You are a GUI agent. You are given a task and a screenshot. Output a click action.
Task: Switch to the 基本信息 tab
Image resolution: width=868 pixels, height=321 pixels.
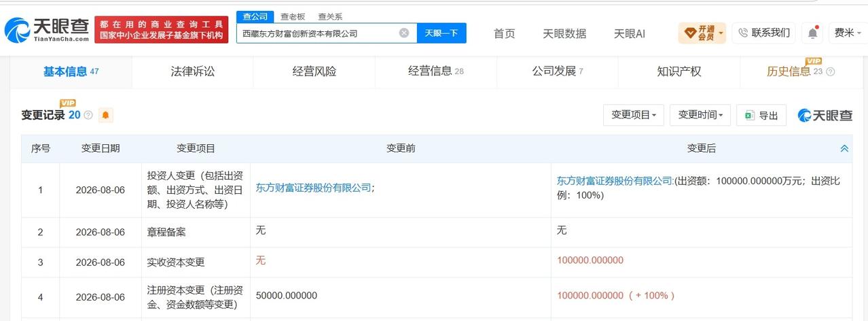click(71, 71)
